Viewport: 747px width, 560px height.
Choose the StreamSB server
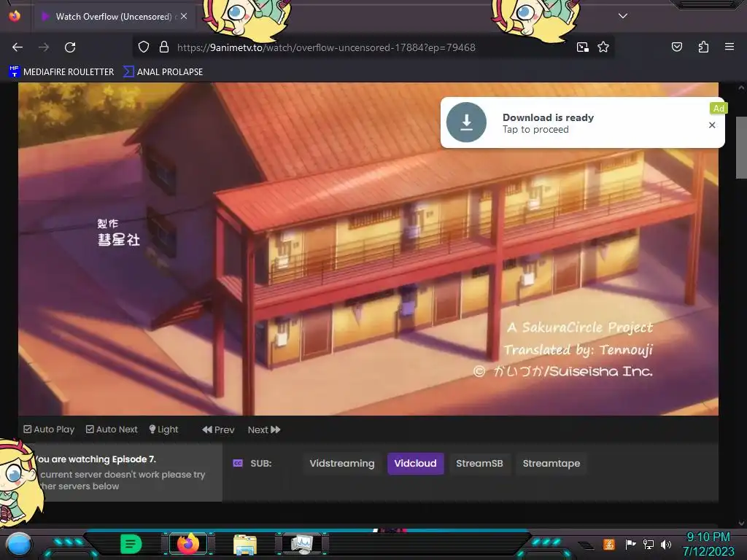point(479,463)
